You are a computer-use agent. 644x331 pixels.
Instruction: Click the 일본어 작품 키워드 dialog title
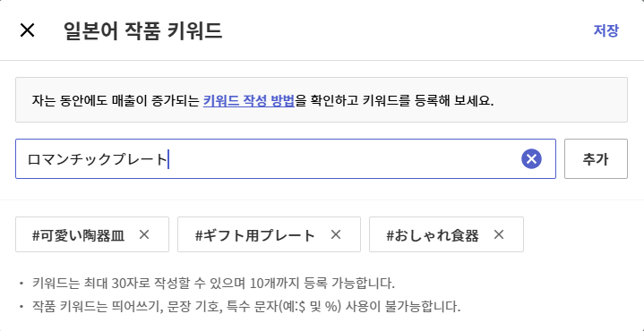click(142, 31)
